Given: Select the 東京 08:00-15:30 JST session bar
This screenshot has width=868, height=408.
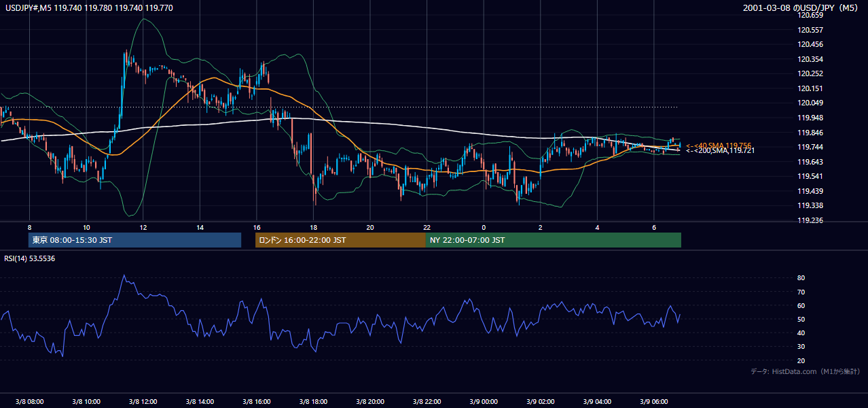Looking at the screenshot, I should (134, 240).
